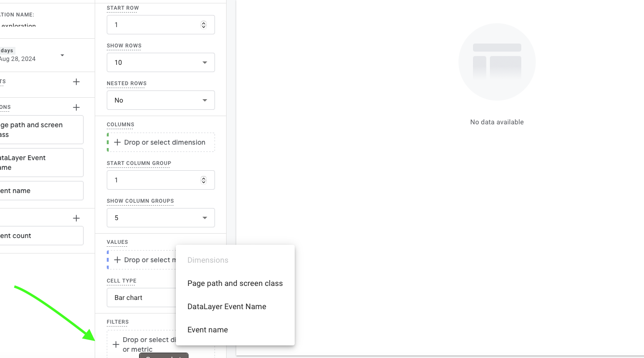Click the plus icon to add a metric
Image resolution: width=644 pixels, height=358 pixels.
coord(76,218)
